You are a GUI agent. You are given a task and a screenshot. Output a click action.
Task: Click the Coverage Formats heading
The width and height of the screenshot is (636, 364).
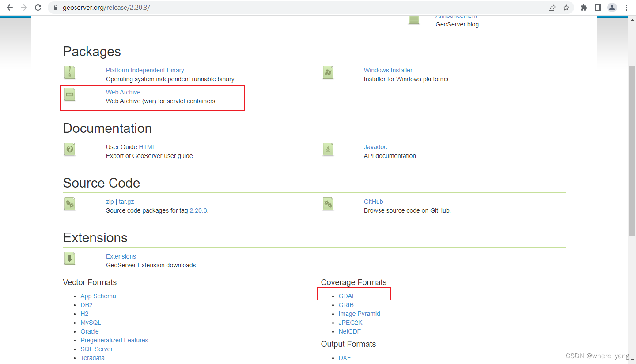(354, 282)
